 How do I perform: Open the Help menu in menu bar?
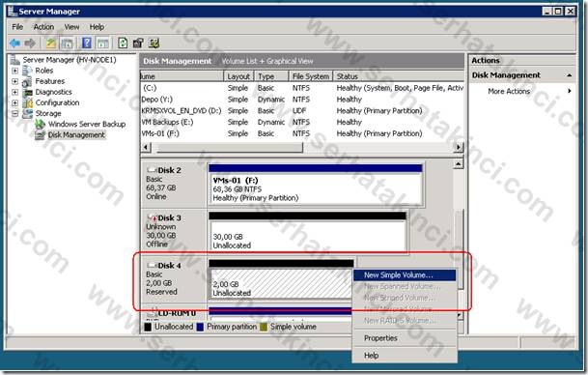point(97,27)
